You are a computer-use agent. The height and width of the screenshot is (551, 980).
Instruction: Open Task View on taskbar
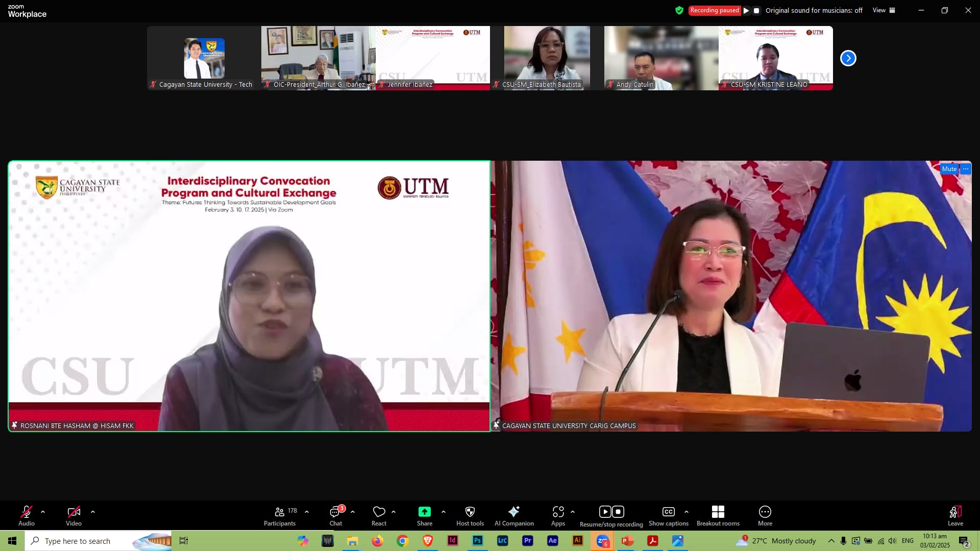(184, 541)
